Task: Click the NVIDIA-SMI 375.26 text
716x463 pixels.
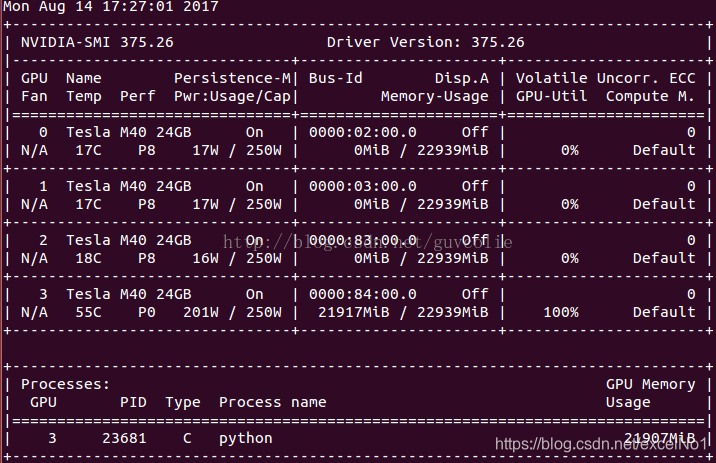Action: pos(97,42)
